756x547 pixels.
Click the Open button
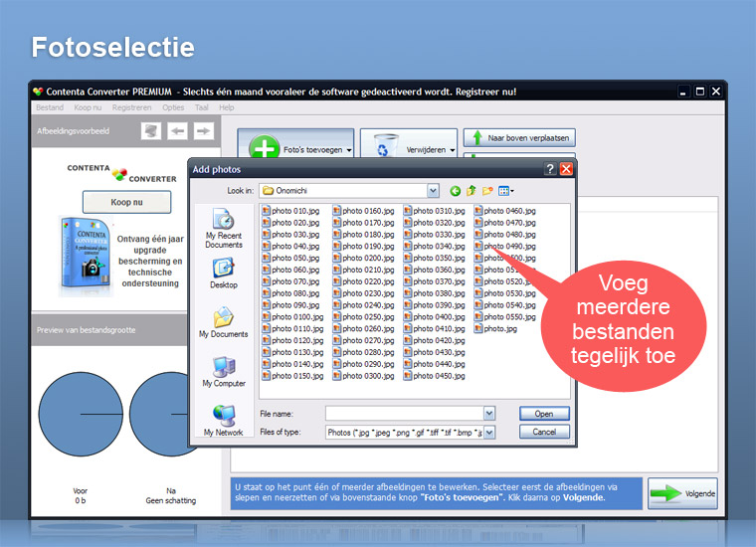(544, 414)
